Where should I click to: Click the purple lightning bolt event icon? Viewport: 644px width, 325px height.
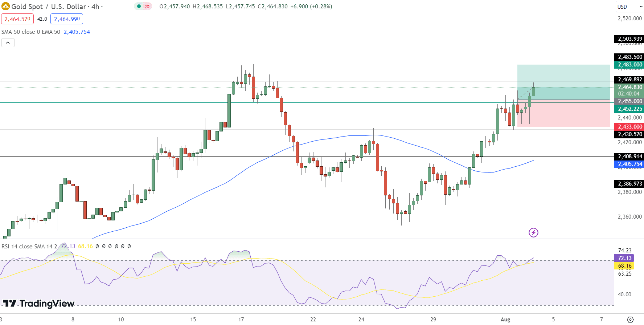(x=533, y=232)
